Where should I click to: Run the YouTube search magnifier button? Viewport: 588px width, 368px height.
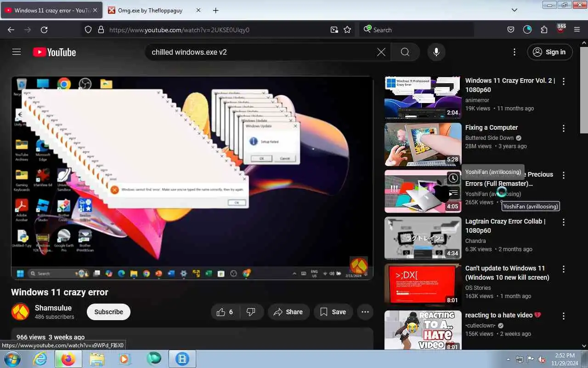point(405,52)
